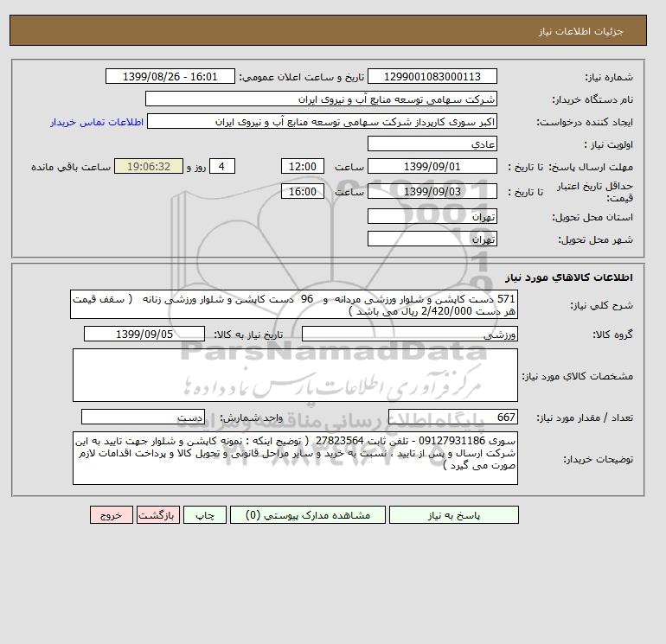Click the 'مهلت ارسال پاسخ:' label
Viewport: 666px width, 644px height.
coord(591,167)
